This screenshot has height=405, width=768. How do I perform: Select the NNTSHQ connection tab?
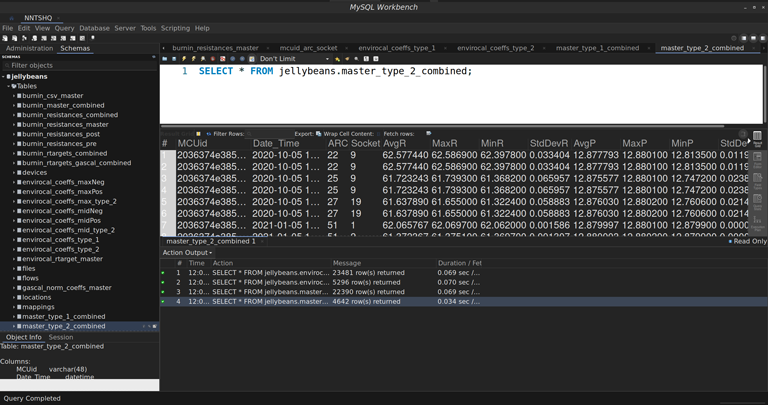38,18
